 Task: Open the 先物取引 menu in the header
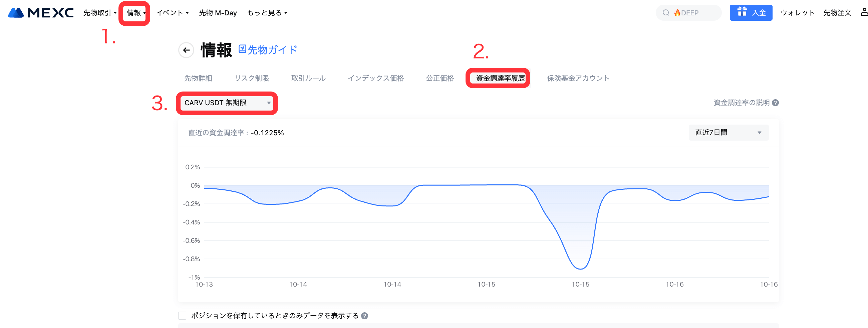coord(100,13)
